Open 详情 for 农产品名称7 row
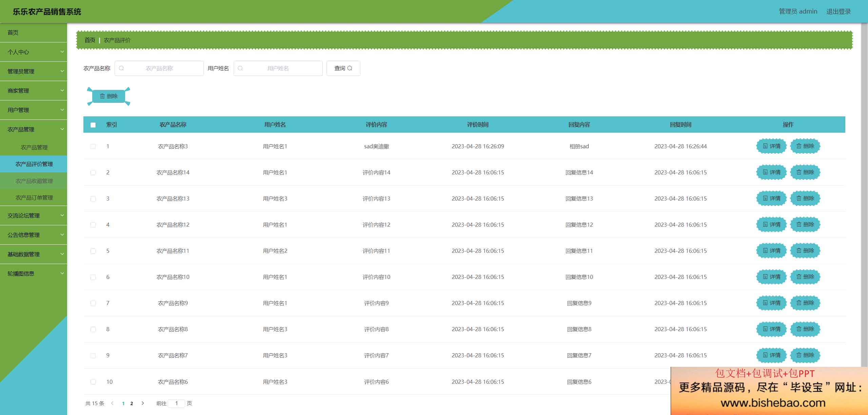Image resolution: width=868 pixels, height=415 pixels. pyautogui.click(x=771, y=355)
